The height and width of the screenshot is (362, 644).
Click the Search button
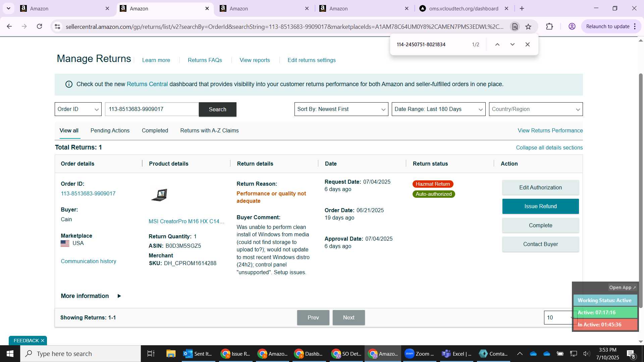tap(217, 109)
